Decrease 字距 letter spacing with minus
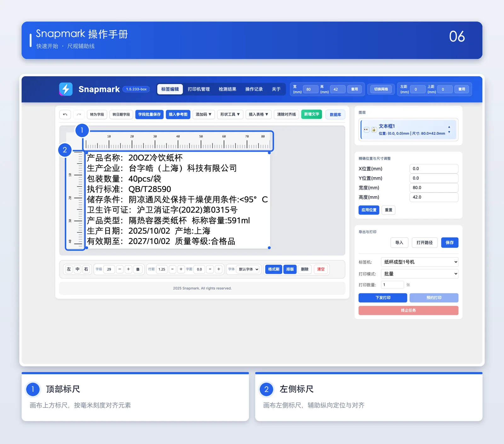Screen dimensions: 504x444 coord(210,269)
